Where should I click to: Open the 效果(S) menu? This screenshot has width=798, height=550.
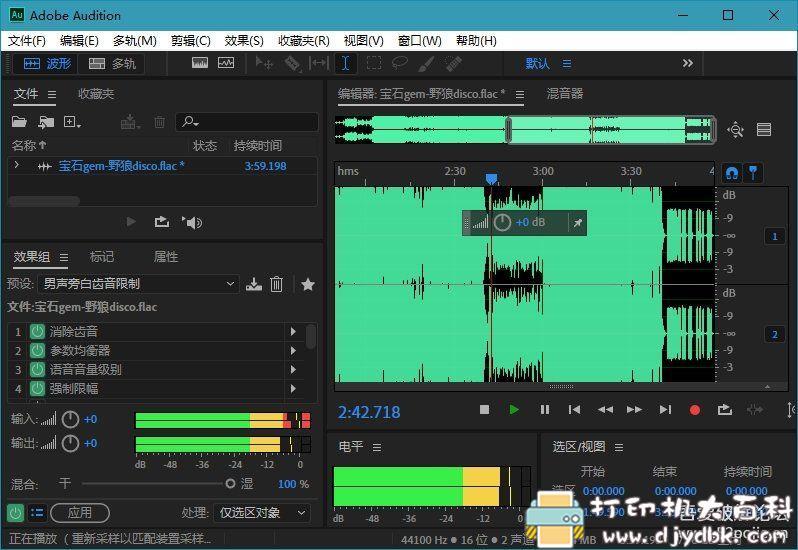[244, 41]
